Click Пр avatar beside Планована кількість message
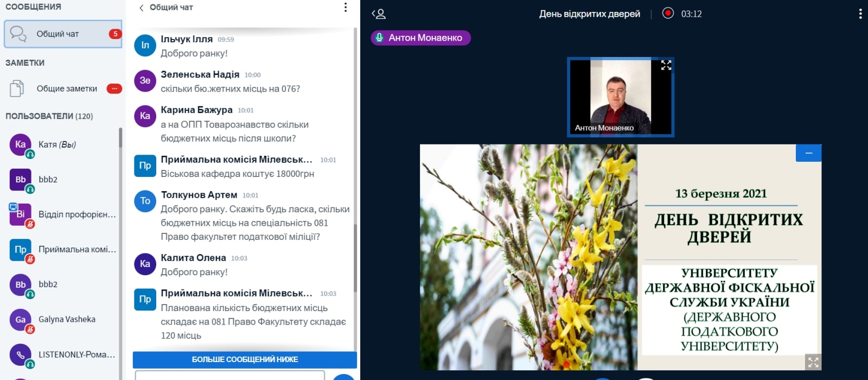The height and width of the screenshot is (380, 868). click(145, 299)
